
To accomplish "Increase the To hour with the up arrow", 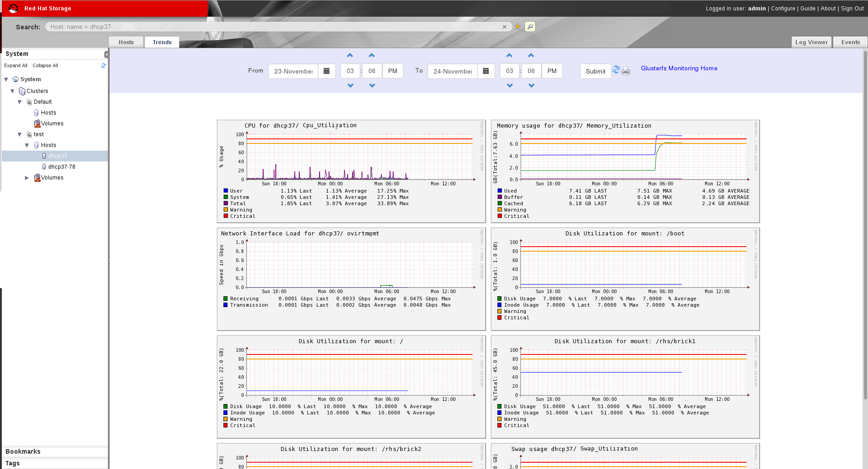I will coord(510,55).
